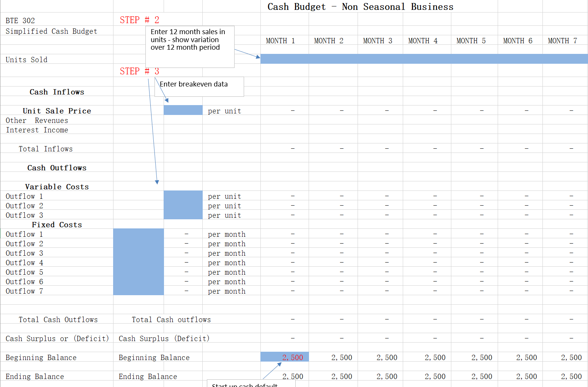This screenshot has height=387, width=588.
Task: Click the red STEP # 3 label
Action: click(139, 71)
